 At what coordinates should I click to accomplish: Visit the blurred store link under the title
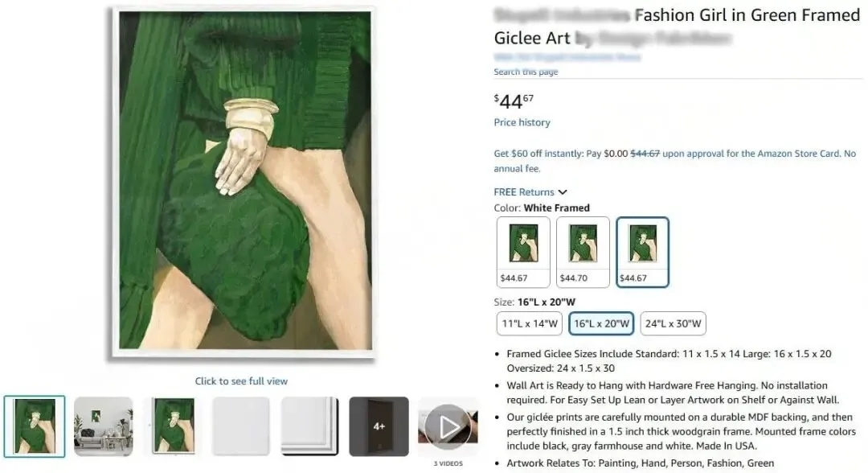click(x=567, y=57)
